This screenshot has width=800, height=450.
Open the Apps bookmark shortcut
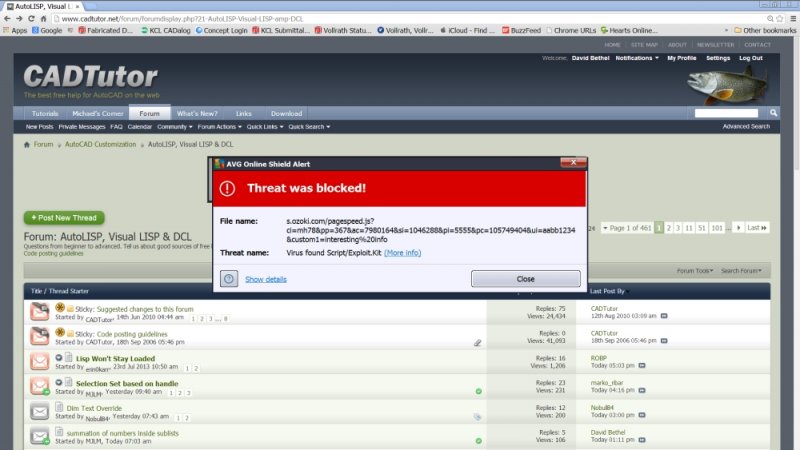[x=15, y=30]
